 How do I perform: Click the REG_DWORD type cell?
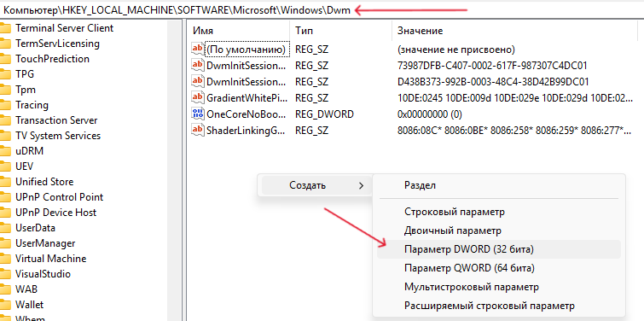click(x=324, y=114)
